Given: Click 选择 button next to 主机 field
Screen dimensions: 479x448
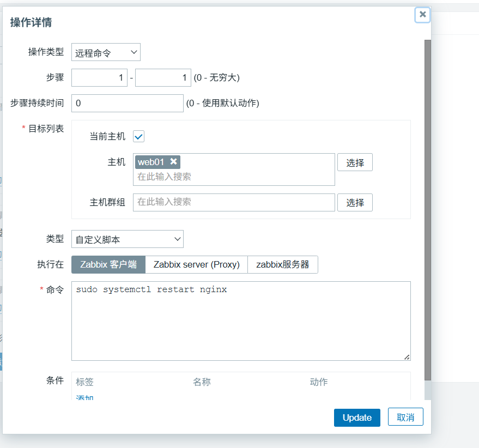Looking at the screenshot, I should [x=355, y=162].
